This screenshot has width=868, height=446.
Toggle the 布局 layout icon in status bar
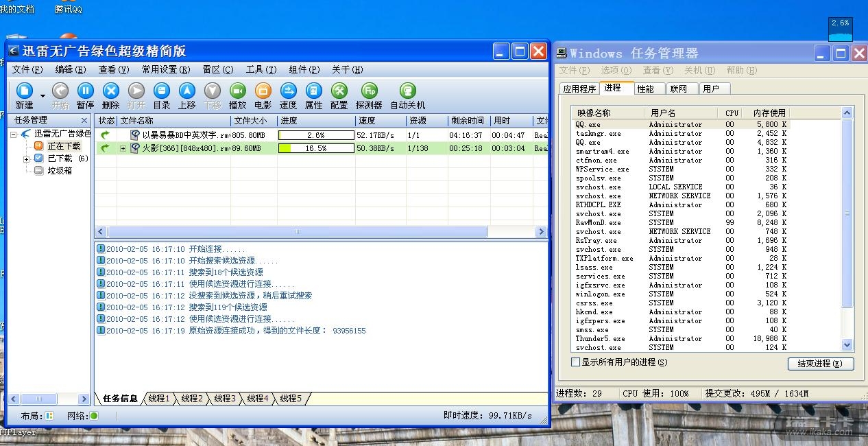[x=49, y=416]
